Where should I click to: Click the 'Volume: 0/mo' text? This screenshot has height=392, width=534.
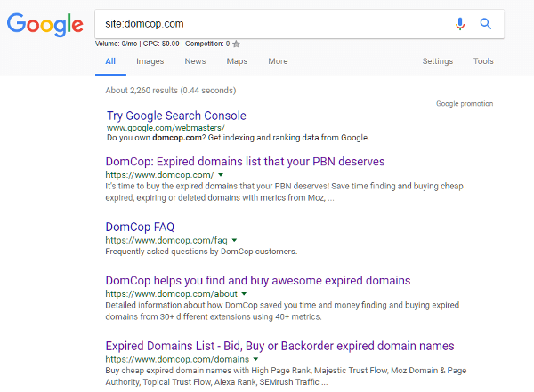(x=116, y=44)
